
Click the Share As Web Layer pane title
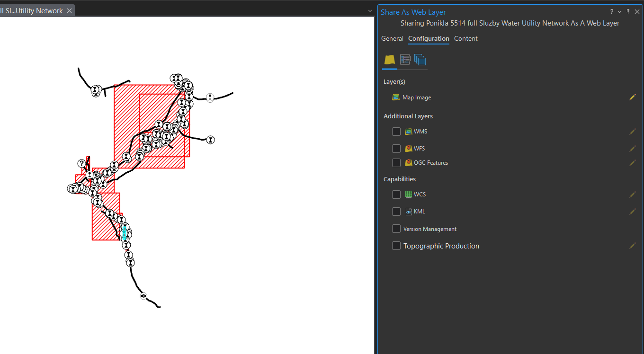pyautogui.click(x=413, y=12)
